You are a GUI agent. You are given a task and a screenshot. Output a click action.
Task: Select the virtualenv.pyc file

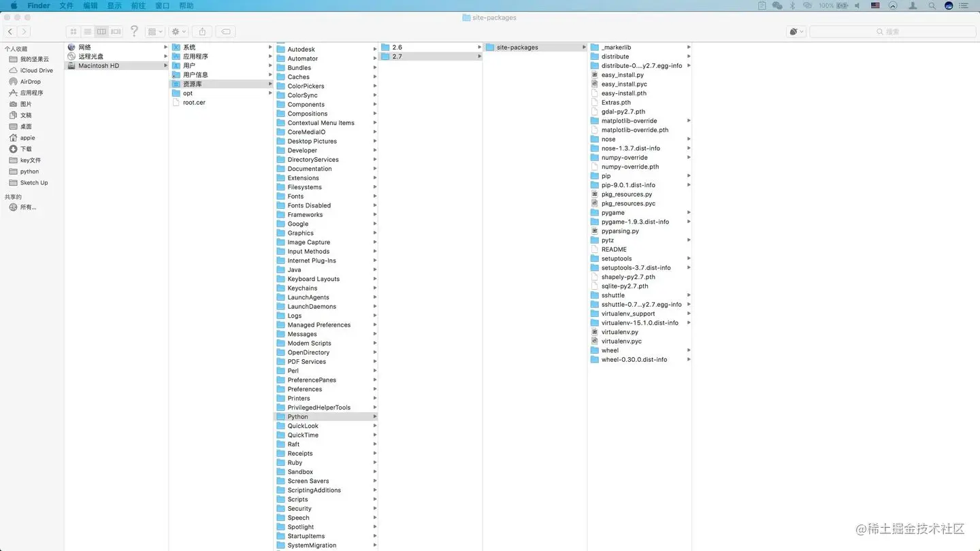[x=640, y=341]
